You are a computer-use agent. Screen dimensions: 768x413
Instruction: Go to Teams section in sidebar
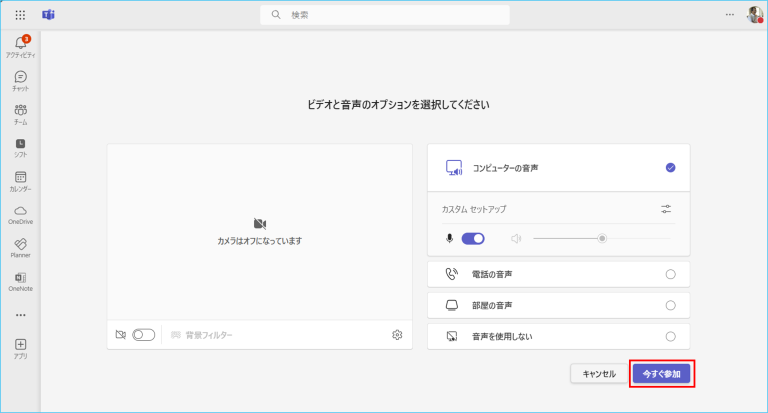click(20, 113)
